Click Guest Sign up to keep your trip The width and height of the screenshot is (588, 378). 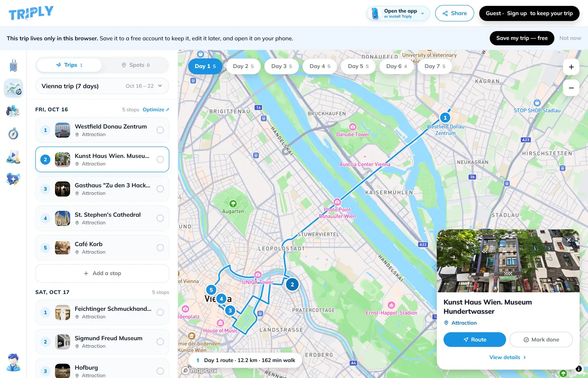point(529,13)
